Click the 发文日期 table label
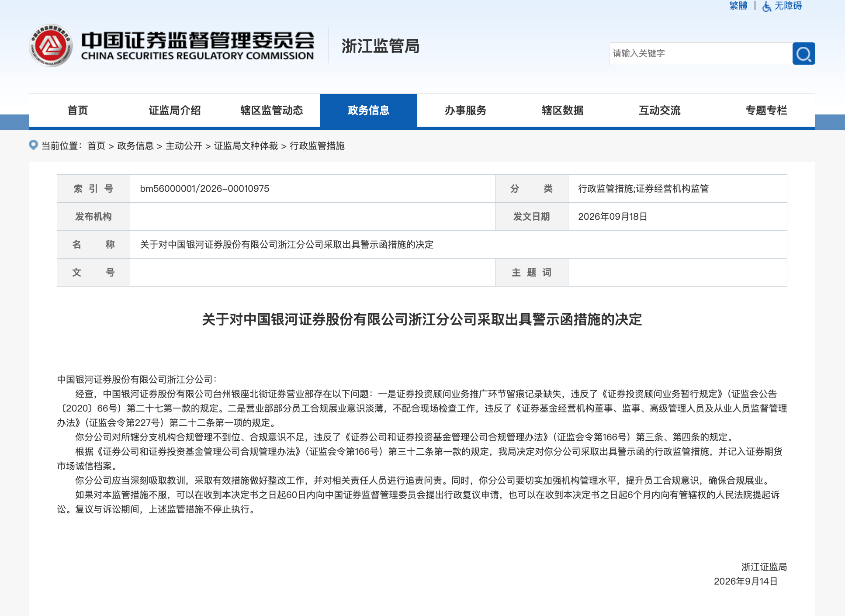845x616 pixels. click(x=531, y=217)
